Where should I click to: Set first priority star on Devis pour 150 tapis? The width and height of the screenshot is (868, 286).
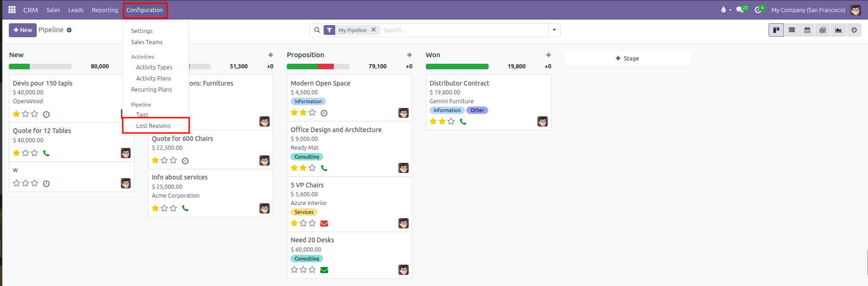coord(16,114)
